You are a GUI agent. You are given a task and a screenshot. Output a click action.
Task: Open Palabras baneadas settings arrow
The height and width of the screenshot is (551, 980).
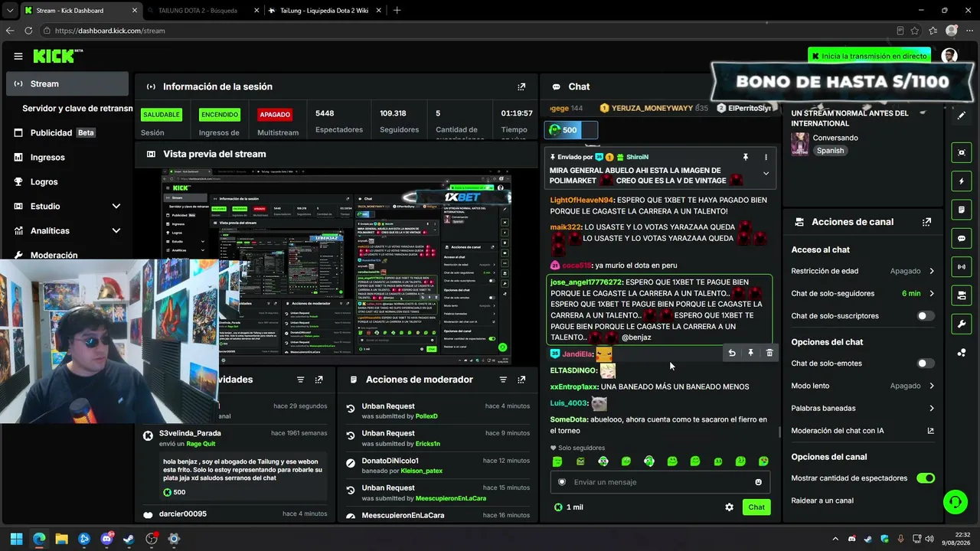[932, 409]
